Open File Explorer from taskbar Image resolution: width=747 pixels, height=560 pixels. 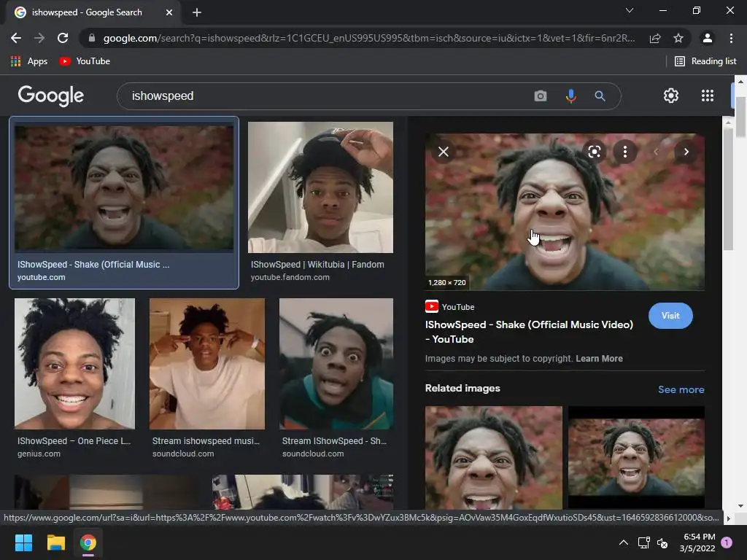pos(55,542)
